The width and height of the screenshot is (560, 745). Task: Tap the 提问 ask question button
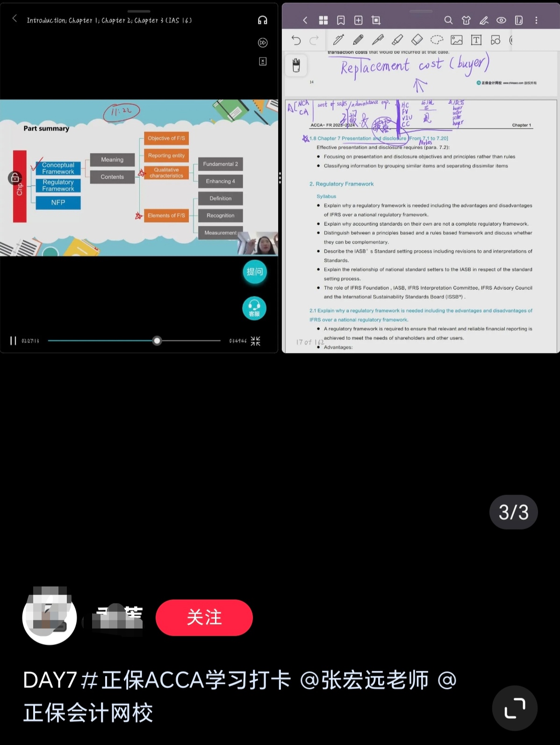[254, 272]
